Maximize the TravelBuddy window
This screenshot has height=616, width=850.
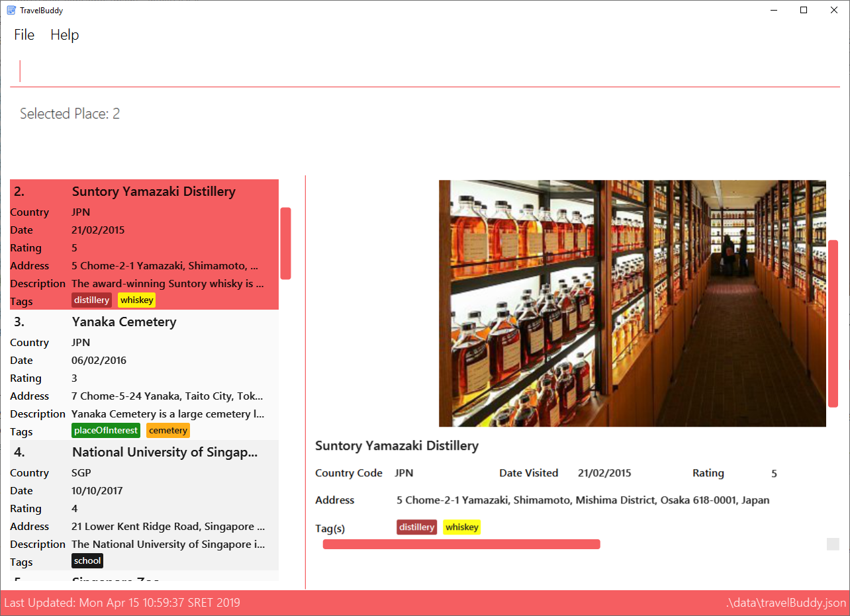point(804,10)
